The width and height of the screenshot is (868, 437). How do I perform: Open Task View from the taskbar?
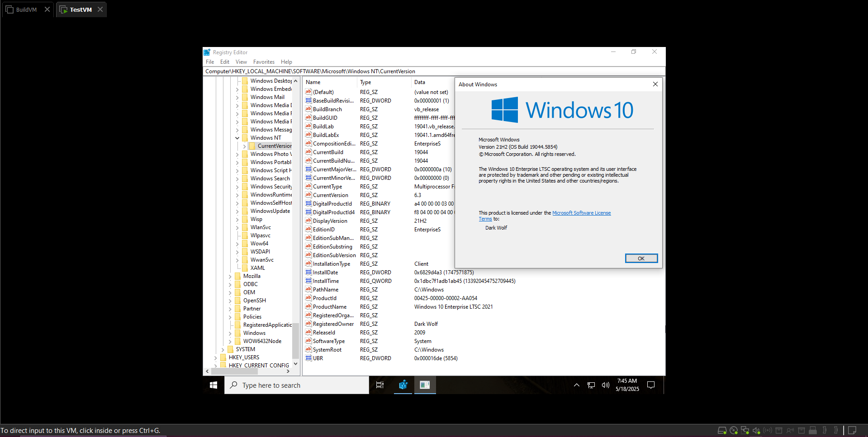point(380,385)
